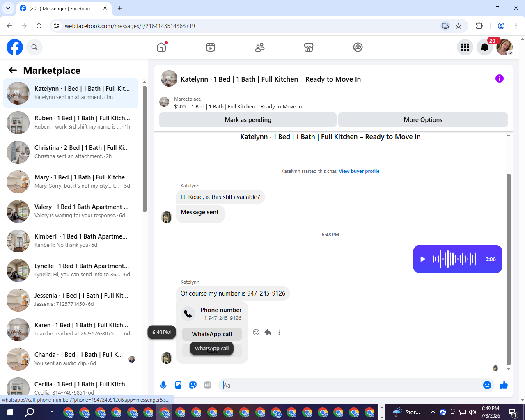The width and height of the screenshot is (525, 420).
Task: Open Cecilia conversation in the list
Action: [71, 386]
